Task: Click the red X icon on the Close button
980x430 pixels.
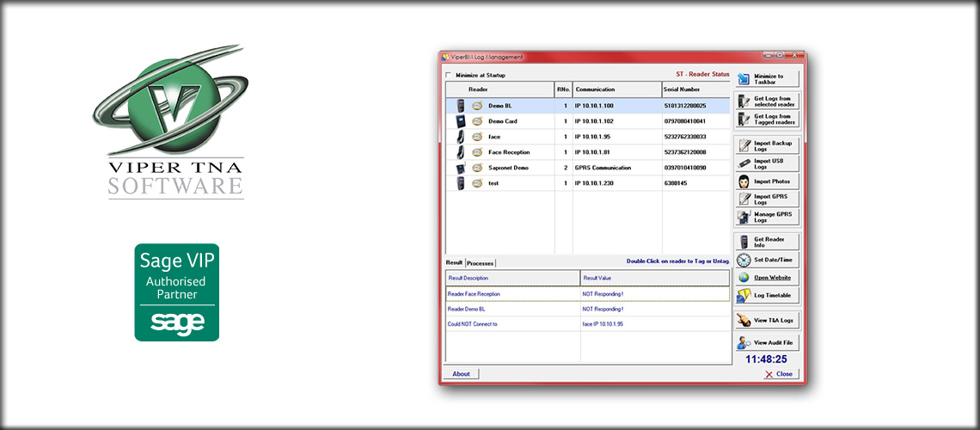Action: (769, 374)
